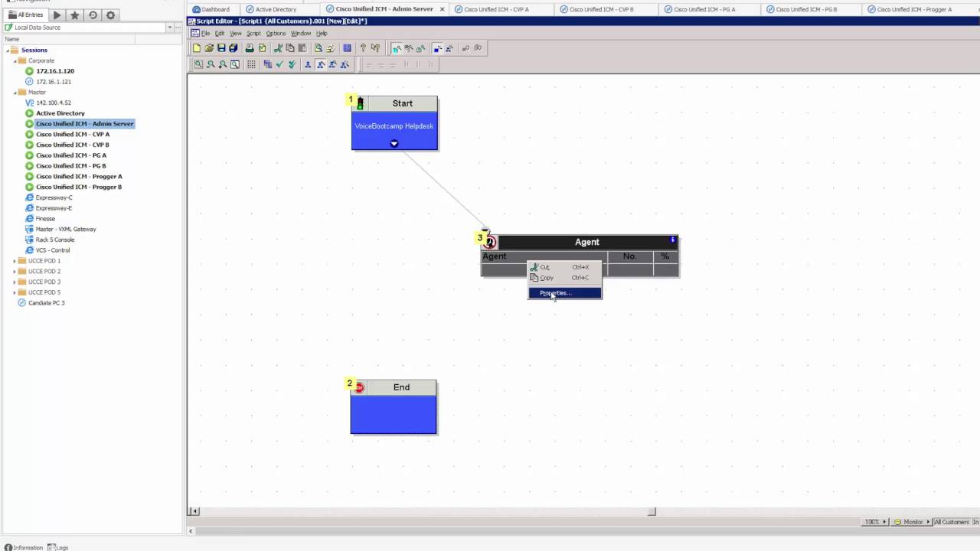The image size is (980, 551).
Task: Open the Favorites star tab
Action: point(74,15)
